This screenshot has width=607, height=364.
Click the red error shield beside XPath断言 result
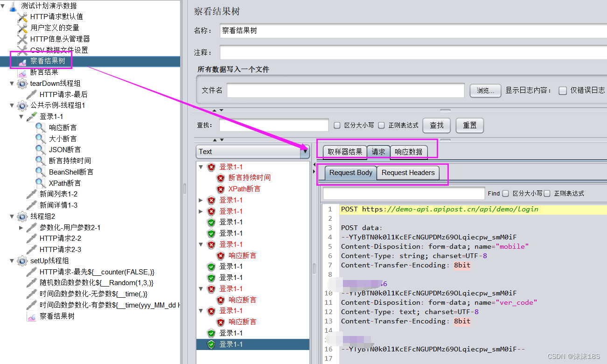point(221,189)
